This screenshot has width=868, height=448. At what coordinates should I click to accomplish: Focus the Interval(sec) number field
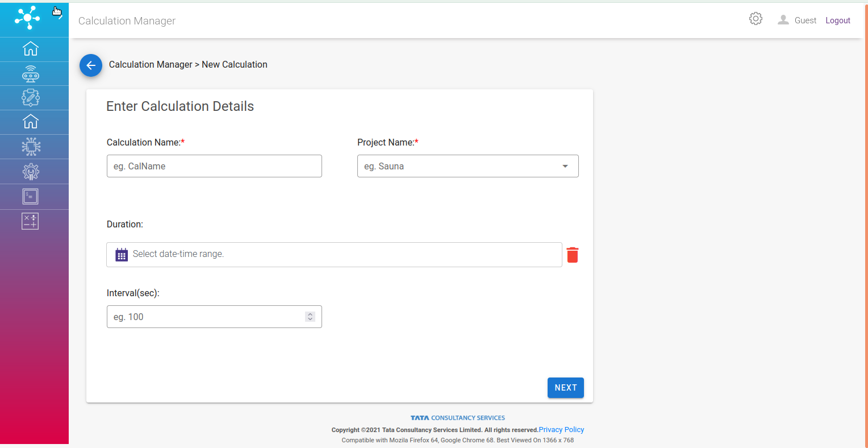[x=214, y=317]
